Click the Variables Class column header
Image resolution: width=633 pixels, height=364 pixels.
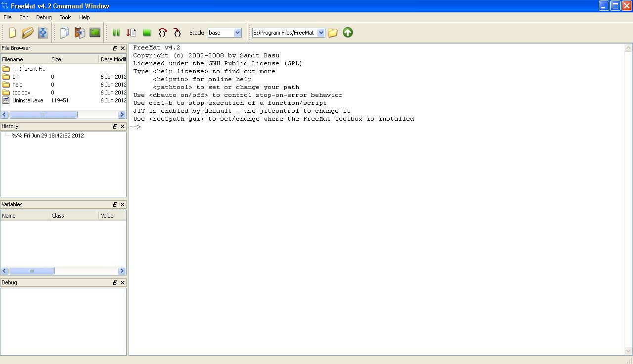click(74, 216)
